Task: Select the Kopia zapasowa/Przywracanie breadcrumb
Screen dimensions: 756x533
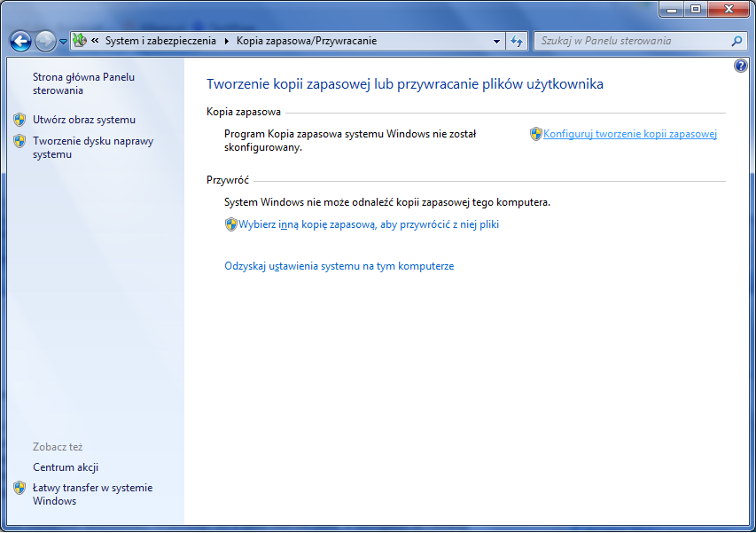Action: pos(307,41)
